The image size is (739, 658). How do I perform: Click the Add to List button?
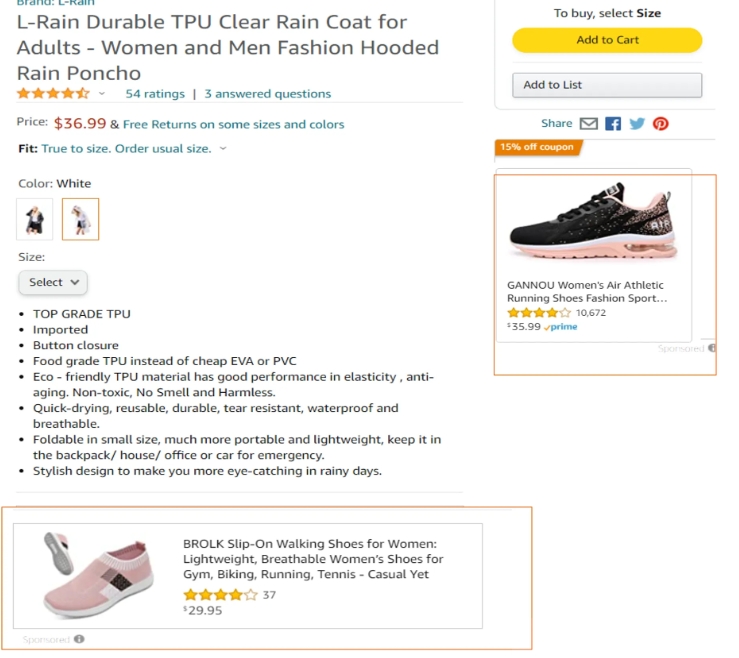pyautogui.click(x=607, y=85)
